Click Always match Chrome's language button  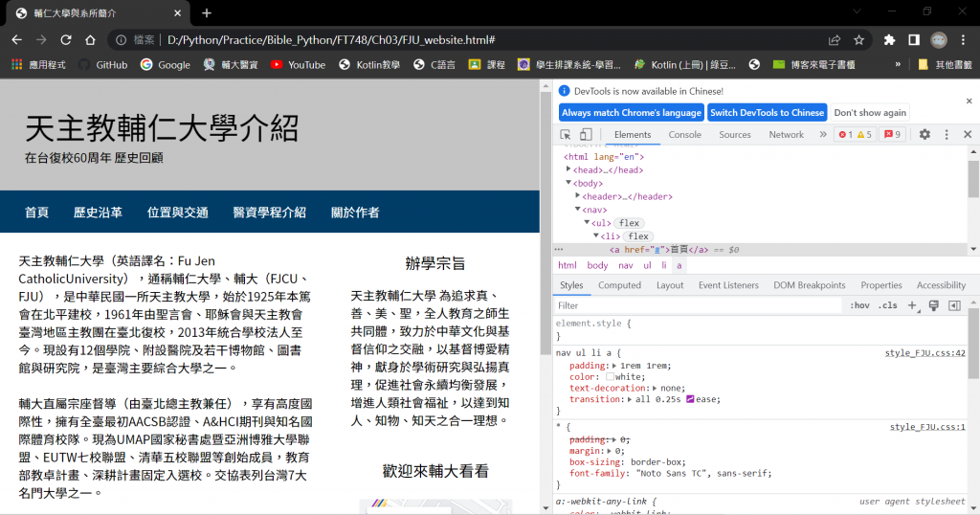point(632,113)
